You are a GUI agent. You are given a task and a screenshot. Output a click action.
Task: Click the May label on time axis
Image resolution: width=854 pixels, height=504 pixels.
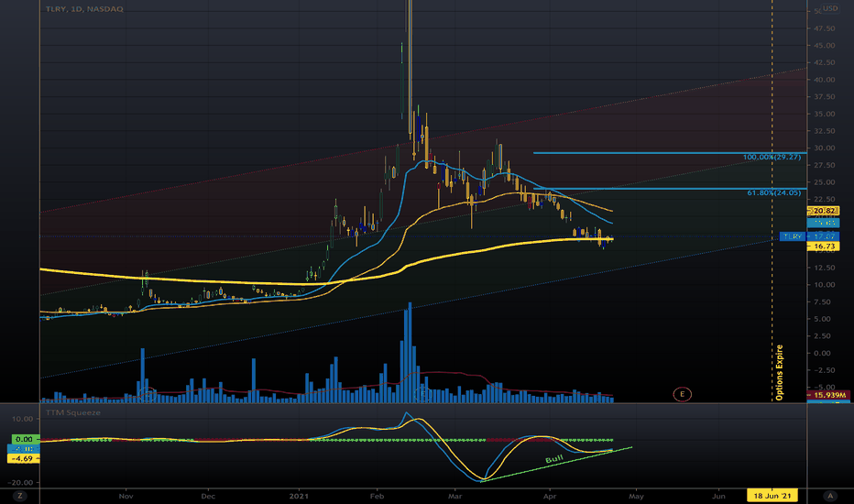click(636, 497)
